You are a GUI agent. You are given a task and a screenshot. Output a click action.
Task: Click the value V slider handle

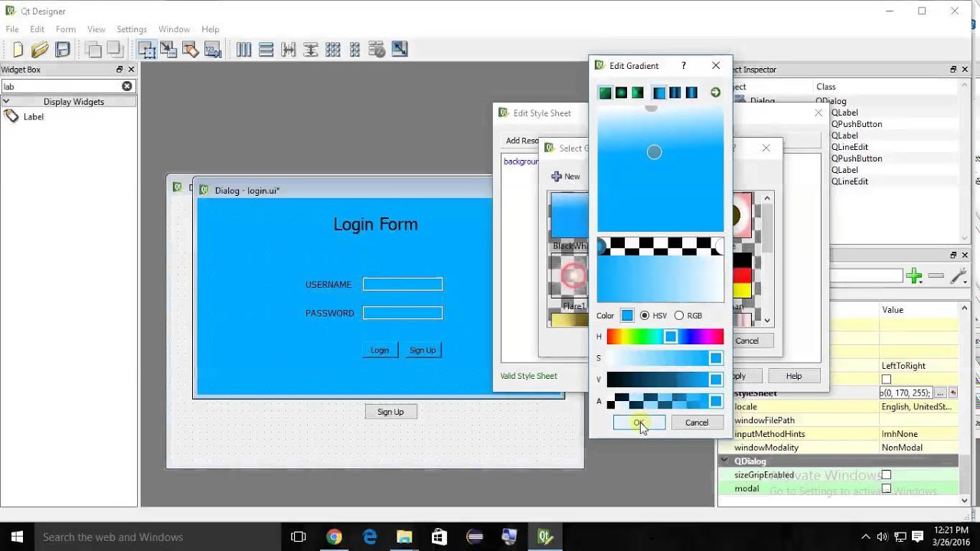coord(716,380)
